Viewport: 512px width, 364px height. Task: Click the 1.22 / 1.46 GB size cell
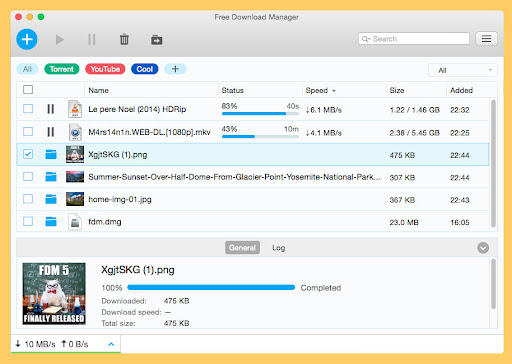tap(415, 110)
